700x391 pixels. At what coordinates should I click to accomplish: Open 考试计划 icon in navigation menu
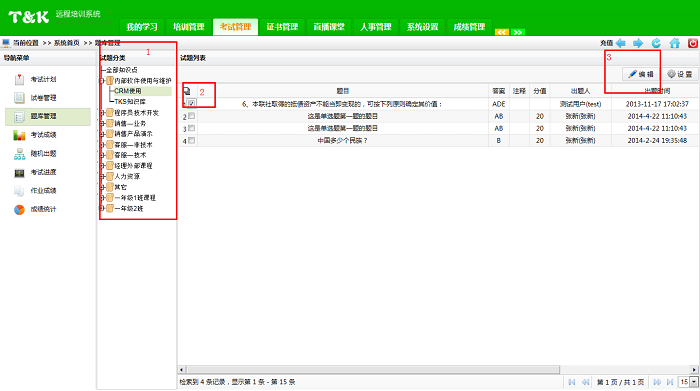click(19, 79)
